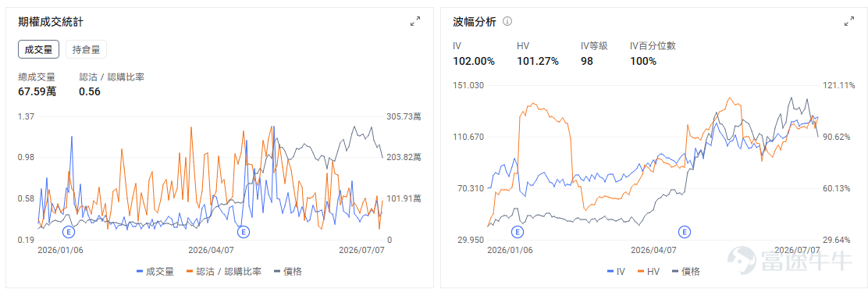868x289 pixels.
Task: Switch to the 持倉量 tab
Action: [87, 49]
